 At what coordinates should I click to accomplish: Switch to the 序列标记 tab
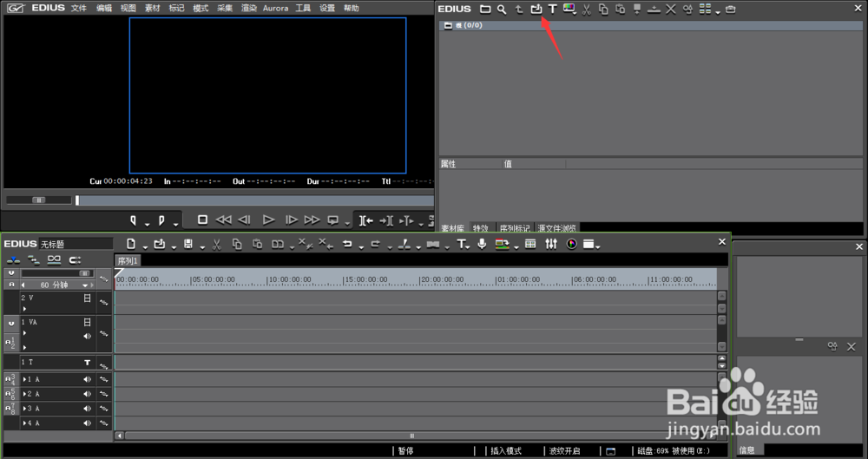point(514,228)
